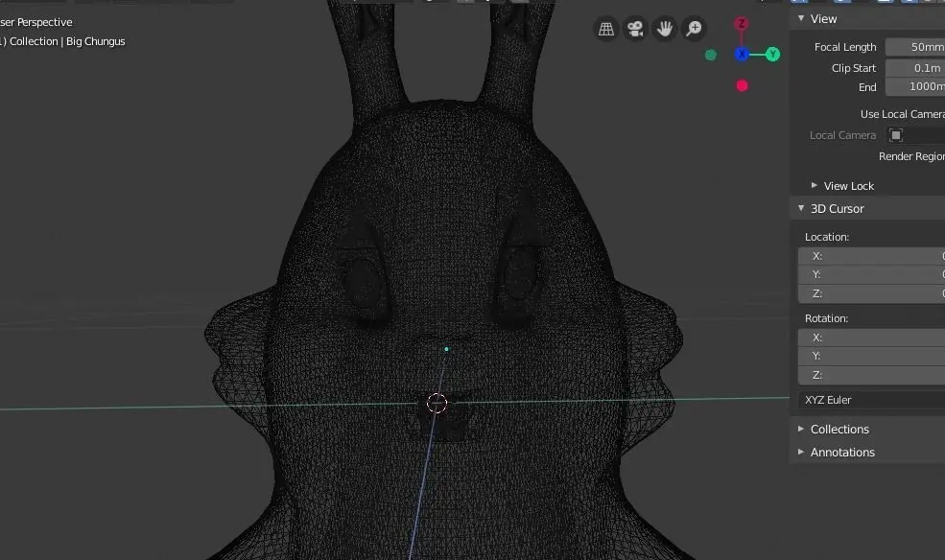
Task: Click the 'Perspective' view label text
Action: pyautogui.click(x=44, y=22)
